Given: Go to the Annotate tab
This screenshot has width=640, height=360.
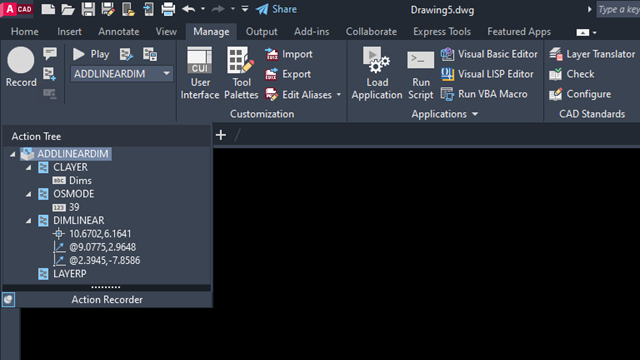Looking at the screenshot, I should [118, 31].
